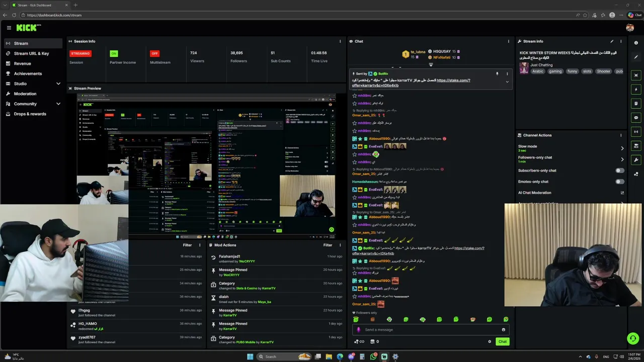
Task: Open activity feed three-dot menu
Action: [200, 245]
